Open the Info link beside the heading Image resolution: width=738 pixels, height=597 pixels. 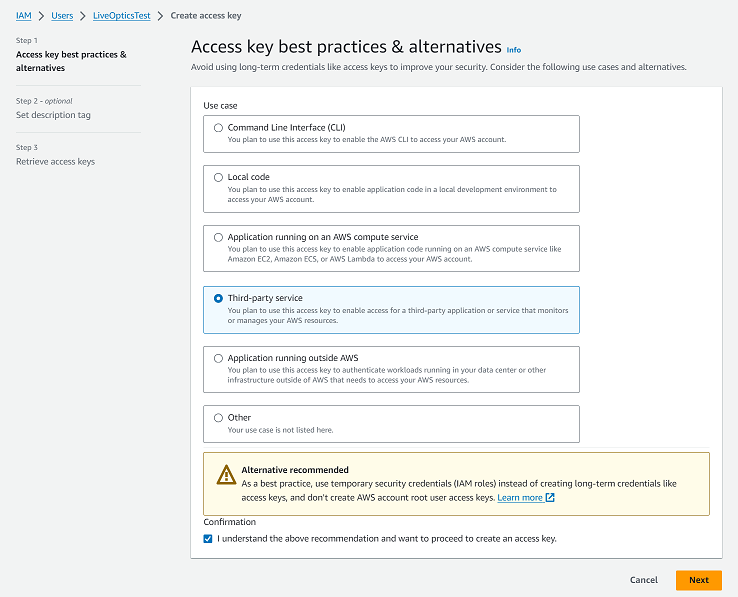point(514,50)
